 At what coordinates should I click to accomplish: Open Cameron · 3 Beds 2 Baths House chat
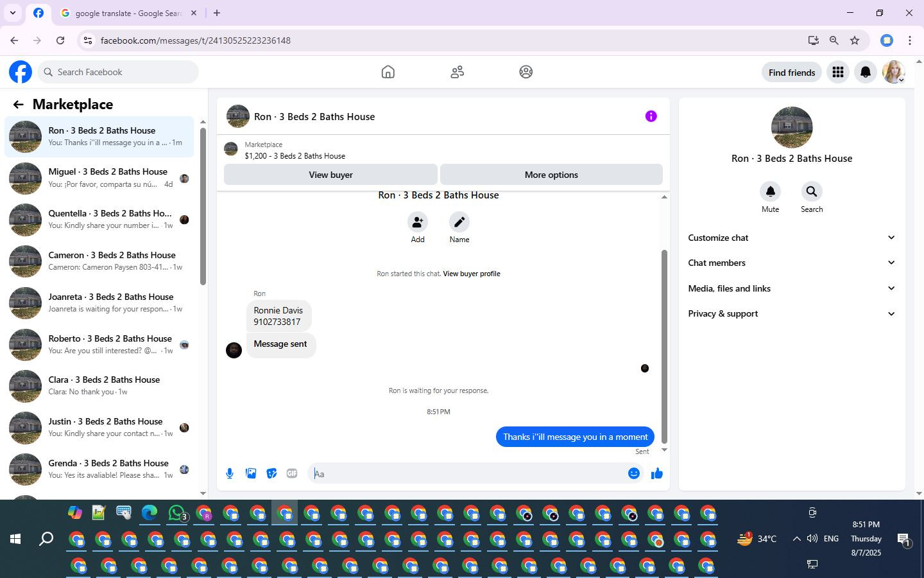click(99, 261)
